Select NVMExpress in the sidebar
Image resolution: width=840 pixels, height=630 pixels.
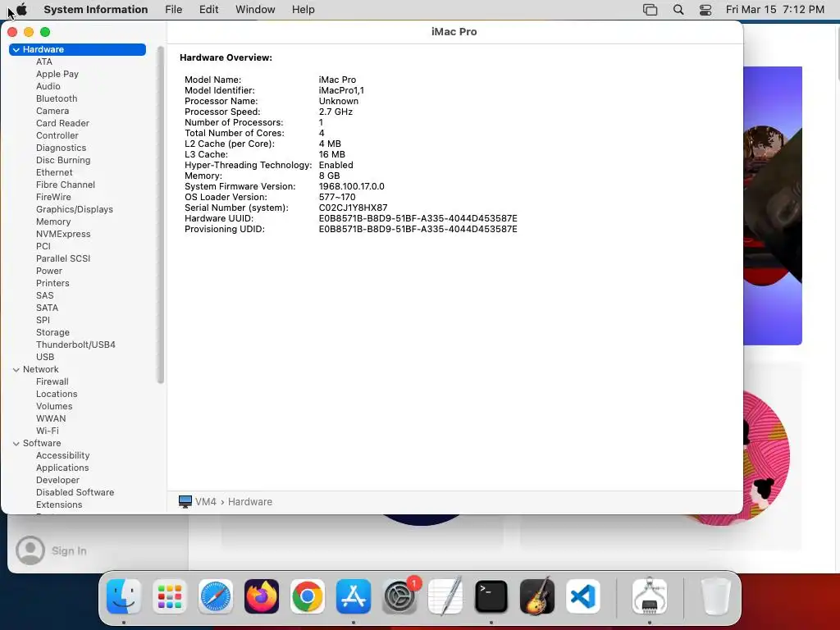63,234
